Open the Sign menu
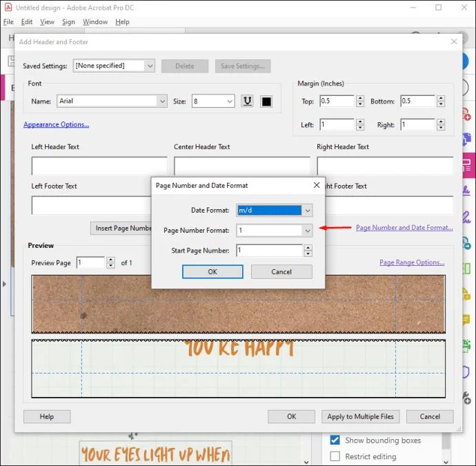This screenshot has width=476, height=466. (x=68, y=22)
